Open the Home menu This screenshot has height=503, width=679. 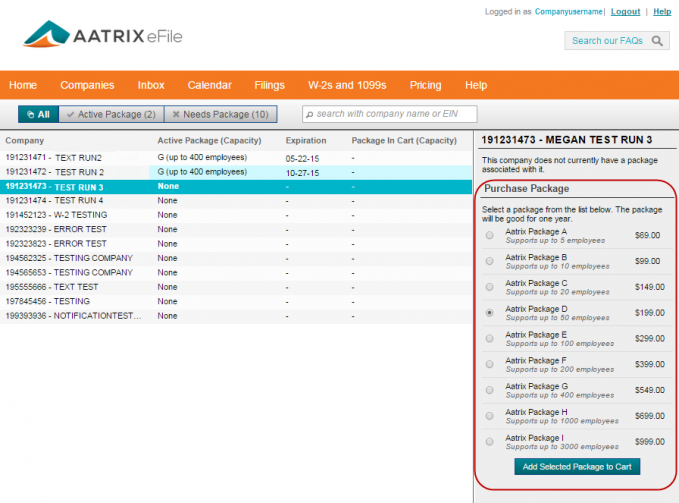coord(23,85)
